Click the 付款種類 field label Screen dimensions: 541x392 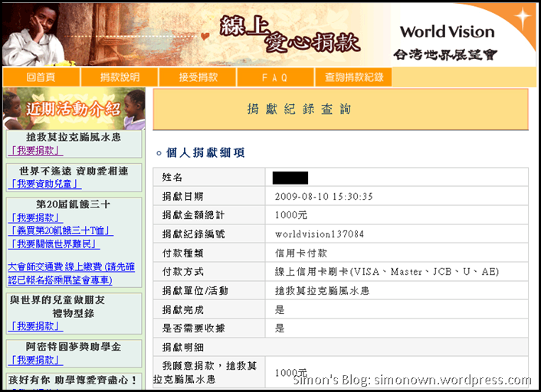tap(183, 253)
